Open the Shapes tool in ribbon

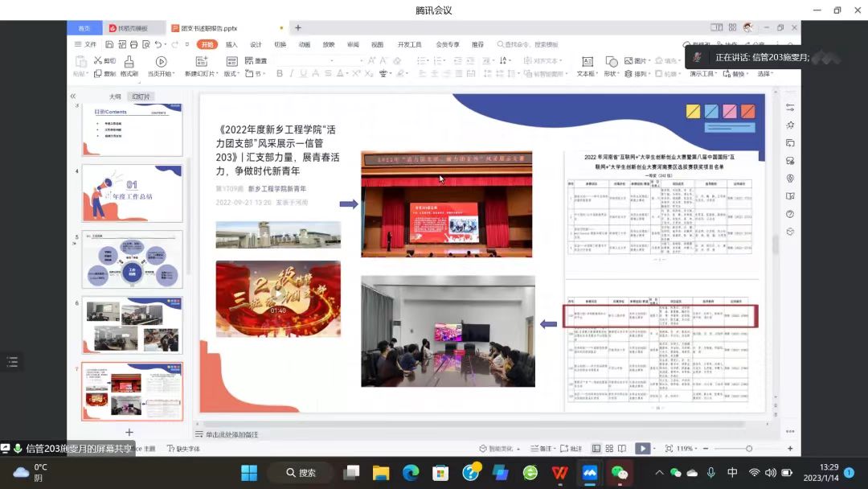[x=610, y=62]
